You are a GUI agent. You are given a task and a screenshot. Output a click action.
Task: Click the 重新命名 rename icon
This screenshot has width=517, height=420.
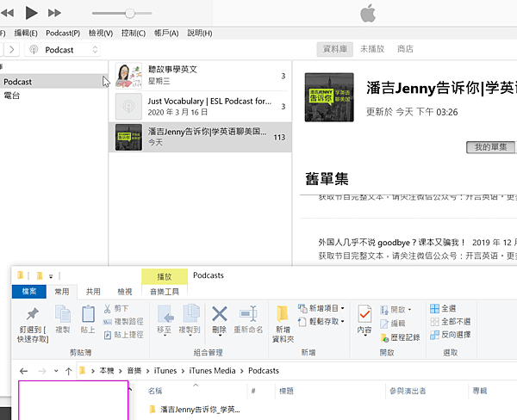point(248,313)
